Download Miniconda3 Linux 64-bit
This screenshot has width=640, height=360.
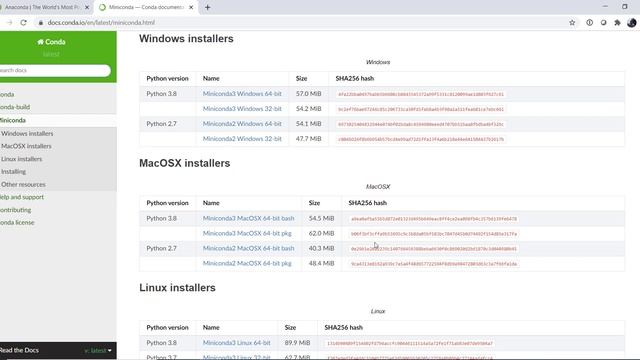click(x=236, y=343)
